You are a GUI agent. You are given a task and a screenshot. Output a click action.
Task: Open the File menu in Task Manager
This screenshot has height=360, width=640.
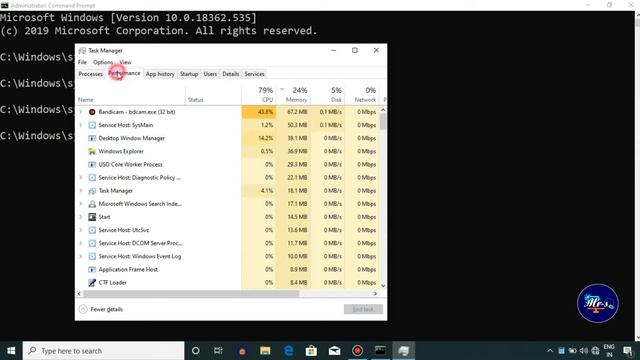coord(82,62)
